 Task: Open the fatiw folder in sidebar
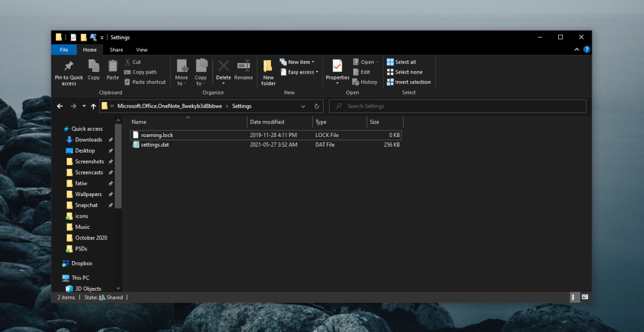(x=81, y=183)
